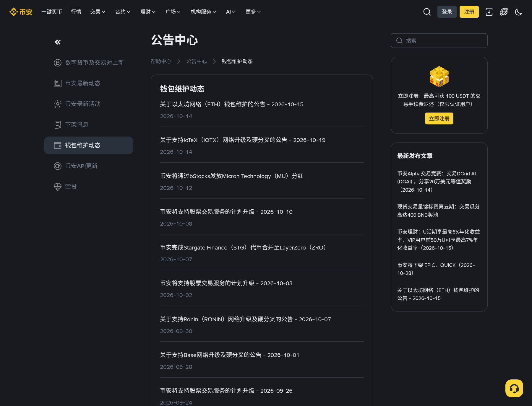
Task: Click the 下架讯息 document icon
Action: pos(57,125)
